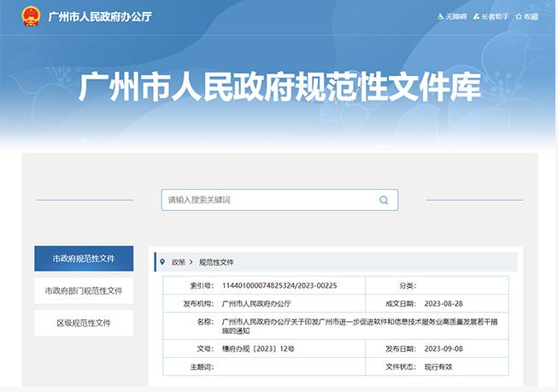Click the breadcrumb location pin icon
Image resolution: width=558 pixels, height=392 pixels.
[162, 262]
